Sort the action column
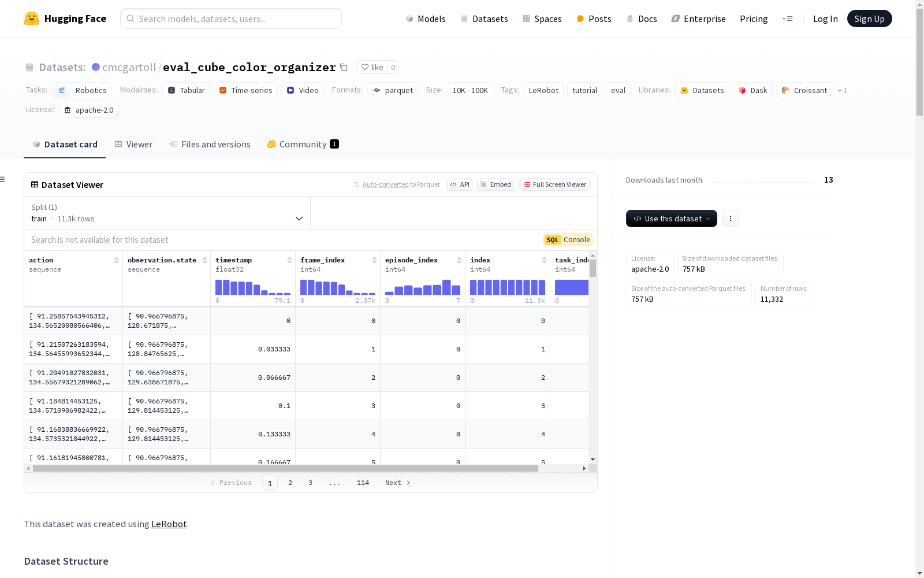This screenshot has width=924, height=578. [x=116, y=260]
